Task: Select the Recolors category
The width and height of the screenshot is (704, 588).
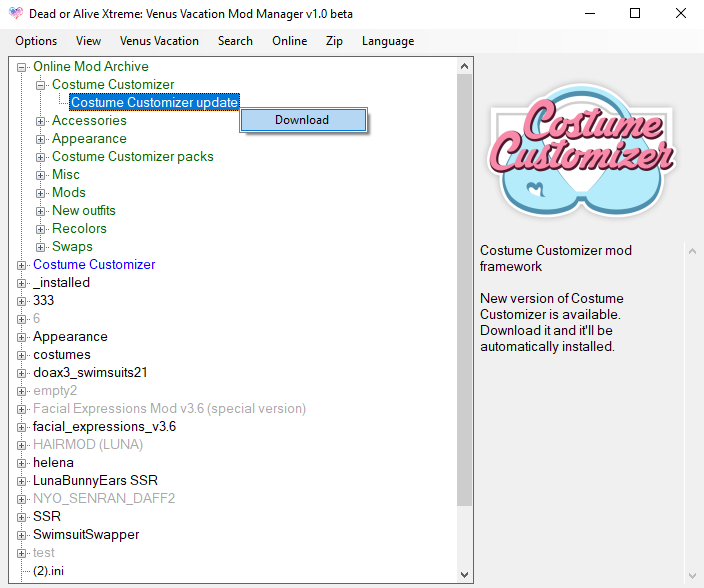Action: tap(79, 228)
